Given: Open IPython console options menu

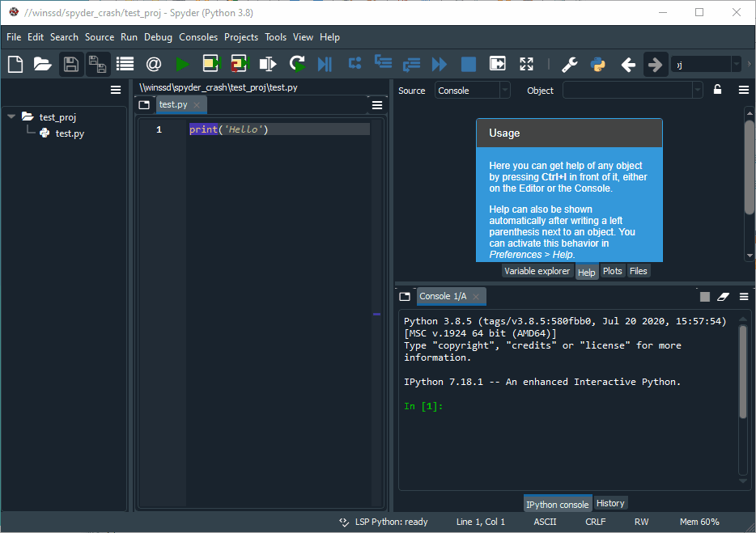Looking at the screenshot, I should [x=744, y=297].
